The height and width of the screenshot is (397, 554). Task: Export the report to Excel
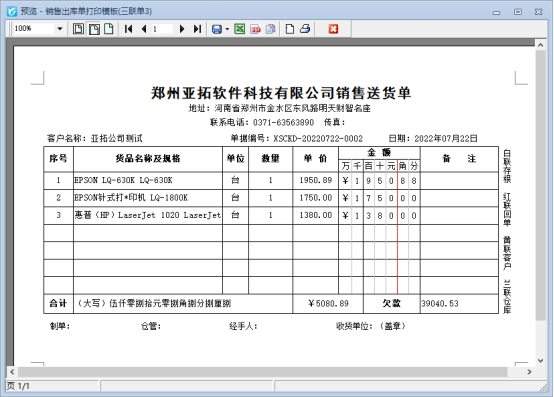(x=240, y=29)
